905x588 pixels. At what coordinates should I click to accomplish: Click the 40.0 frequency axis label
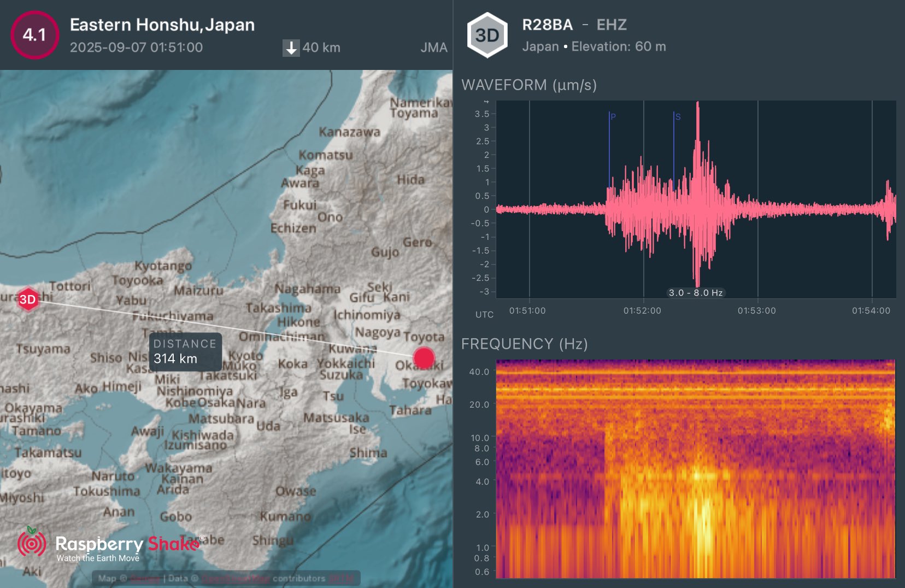coord(479,372)
